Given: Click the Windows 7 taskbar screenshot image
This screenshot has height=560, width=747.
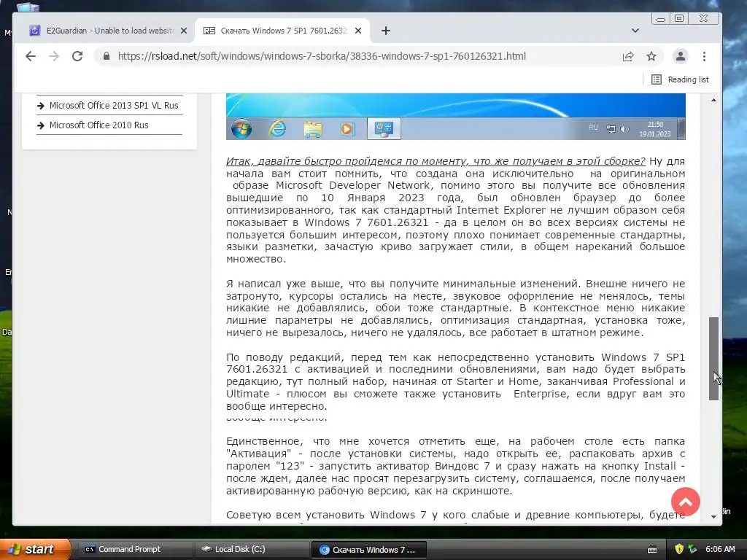Looking at the screenshot, I should click(x=455, y=117).
